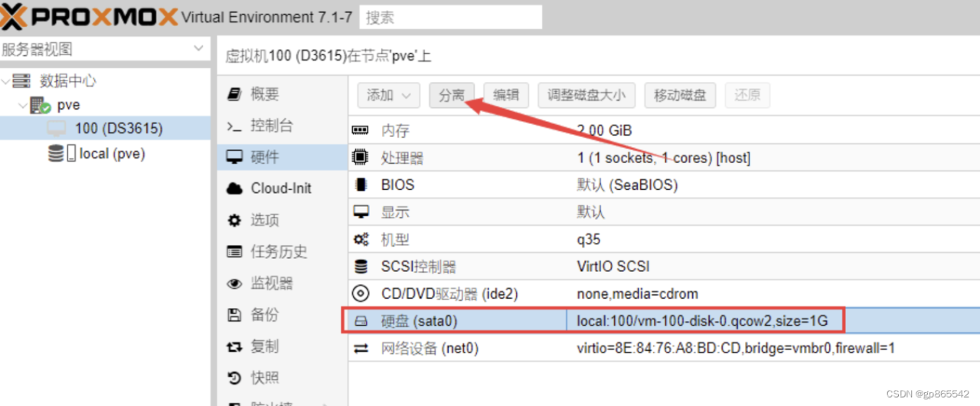Open the 控制台 console tab
The image size is (980, 406).
(x=283, y=126)
